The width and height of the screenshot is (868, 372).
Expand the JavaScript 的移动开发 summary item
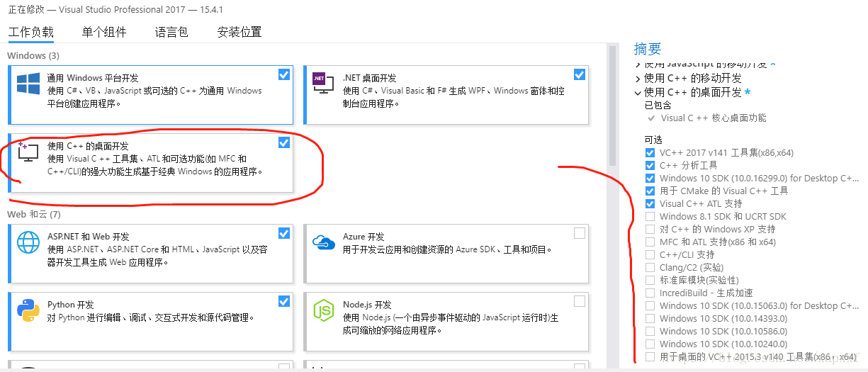[638, 64]
